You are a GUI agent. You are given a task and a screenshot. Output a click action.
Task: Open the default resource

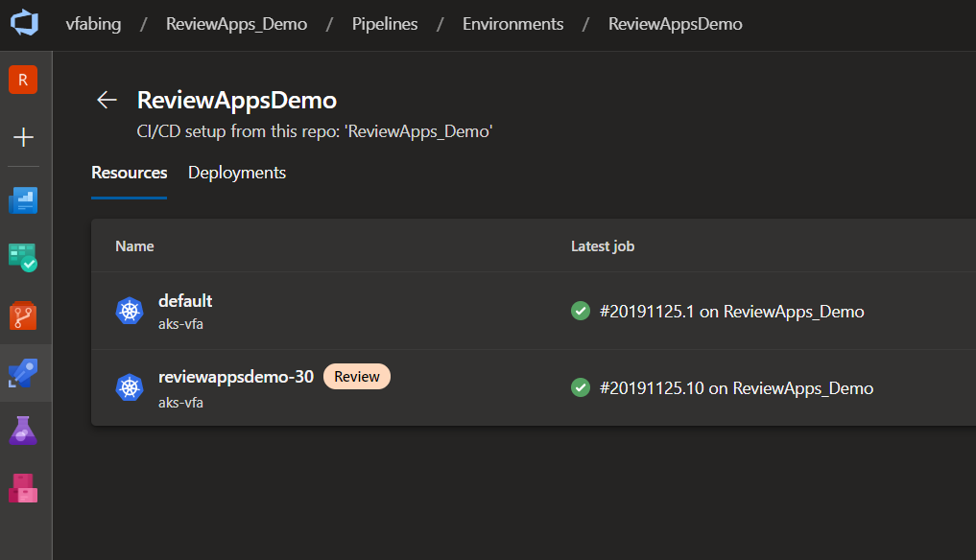pyautogui.click(x=185, y=301)
